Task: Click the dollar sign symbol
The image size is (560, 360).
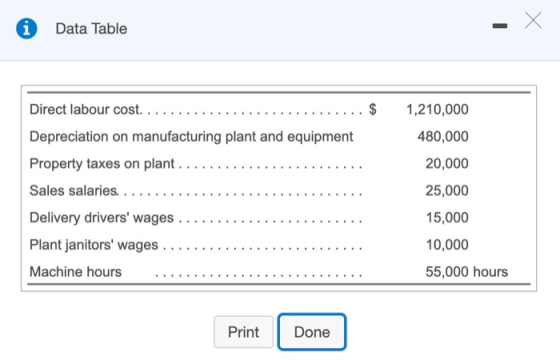Action: pyautogui.click(x=372, y=109)
